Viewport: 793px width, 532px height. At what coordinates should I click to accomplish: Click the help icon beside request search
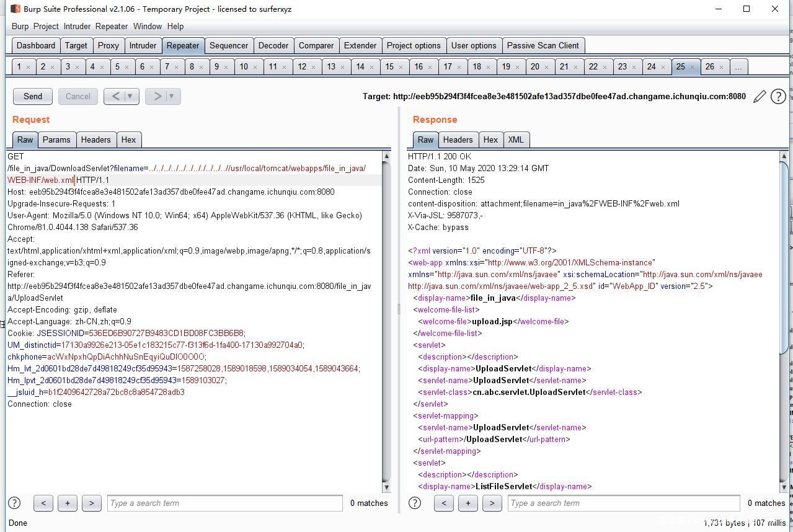(14, 503)
